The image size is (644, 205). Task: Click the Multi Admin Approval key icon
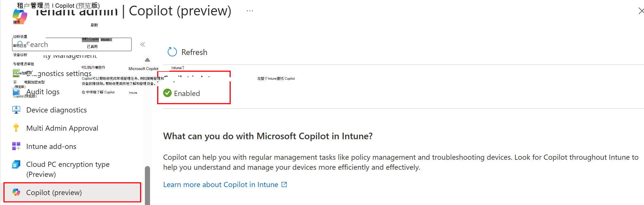point(16,128)
